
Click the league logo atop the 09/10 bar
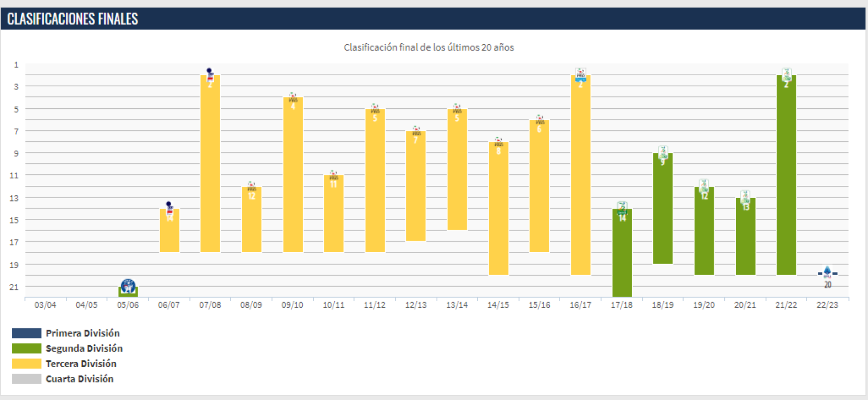(293, 97)
